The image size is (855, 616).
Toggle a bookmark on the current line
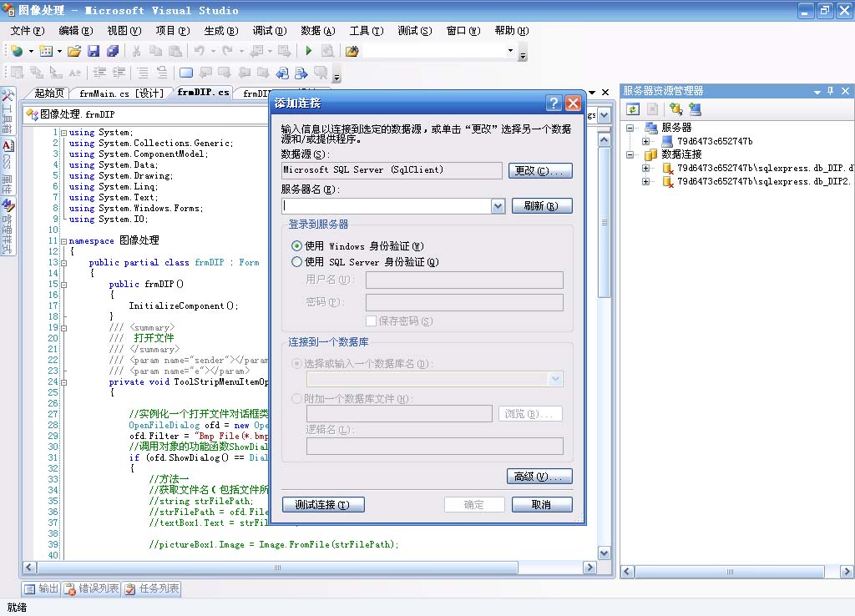pyautogui.click(x=186, y=73)
